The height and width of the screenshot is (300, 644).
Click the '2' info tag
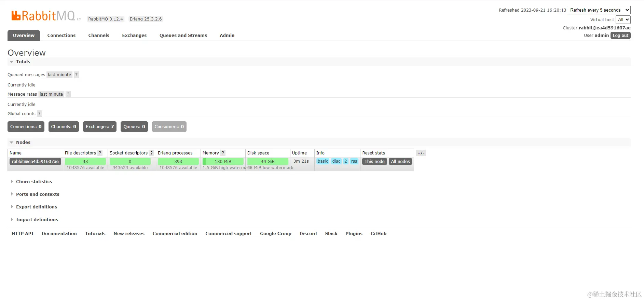(x=346, y=161)
